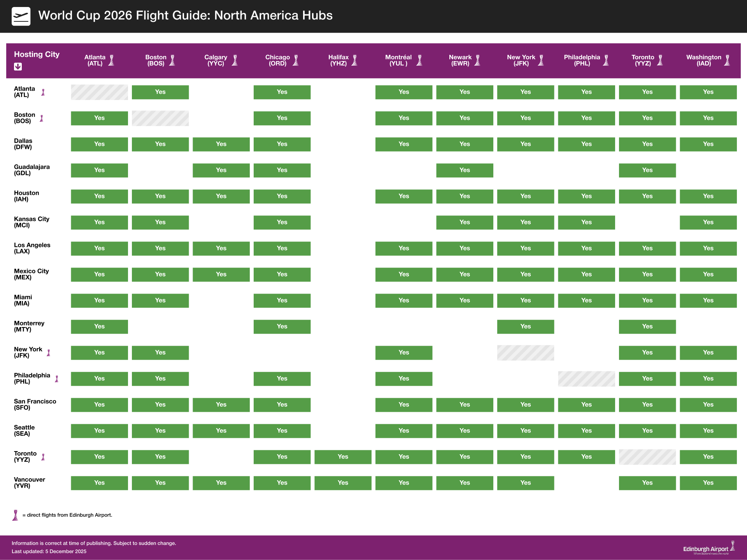Click the tower icon beside Washington column header
Viewport: 747px width, 560px height.
727,60
